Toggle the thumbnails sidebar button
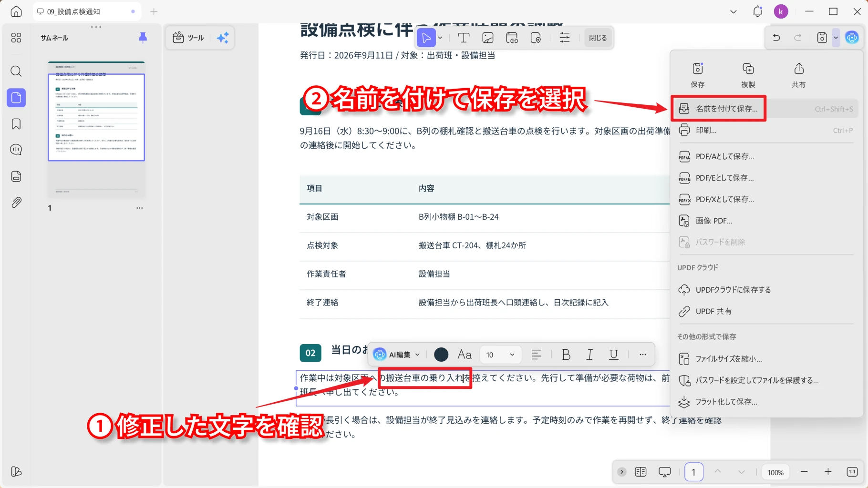The width and height of the screenshot is (868, 488). tap(16, 98)
